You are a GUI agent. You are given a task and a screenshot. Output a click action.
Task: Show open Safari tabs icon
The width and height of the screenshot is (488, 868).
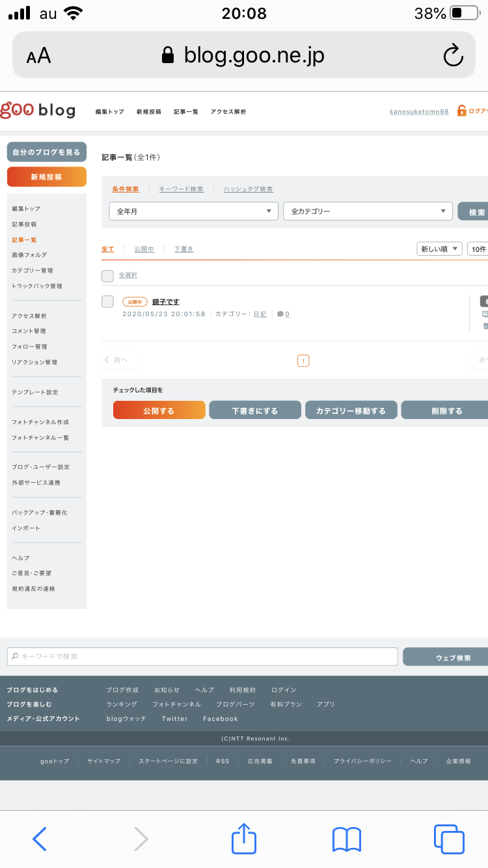click(448, 839)
